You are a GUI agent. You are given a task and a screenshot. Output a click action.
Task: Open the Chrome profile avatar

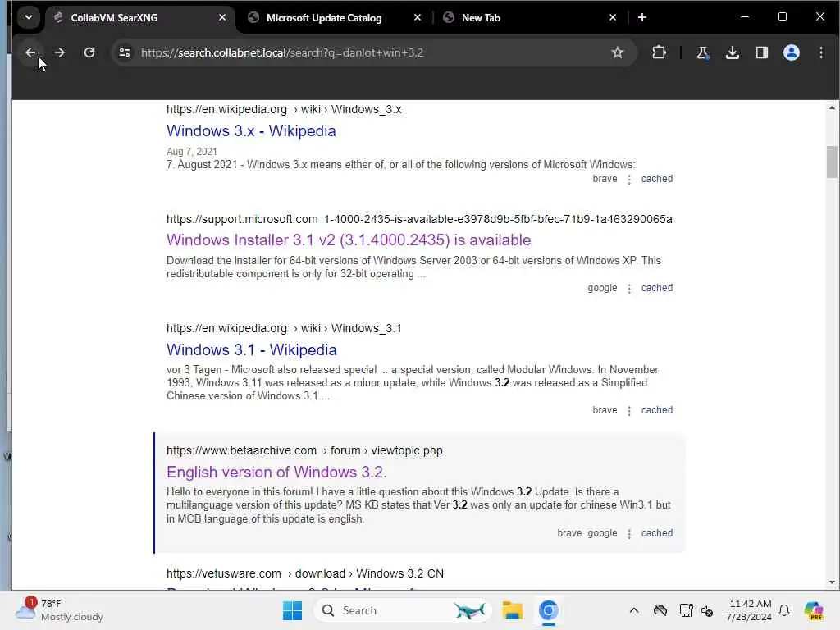coord(792,52)
